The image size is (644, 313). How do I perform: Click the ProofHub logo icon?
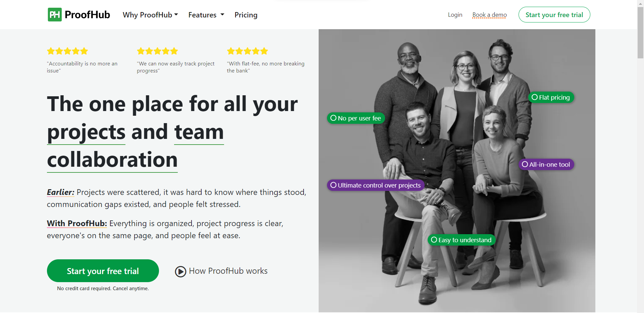tap(55, 14)
